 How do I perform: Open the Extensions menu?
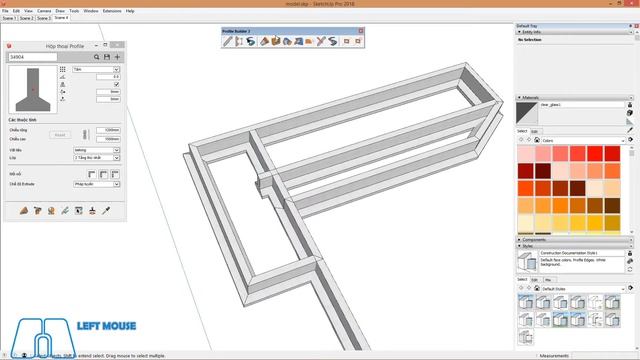[112, 11]
